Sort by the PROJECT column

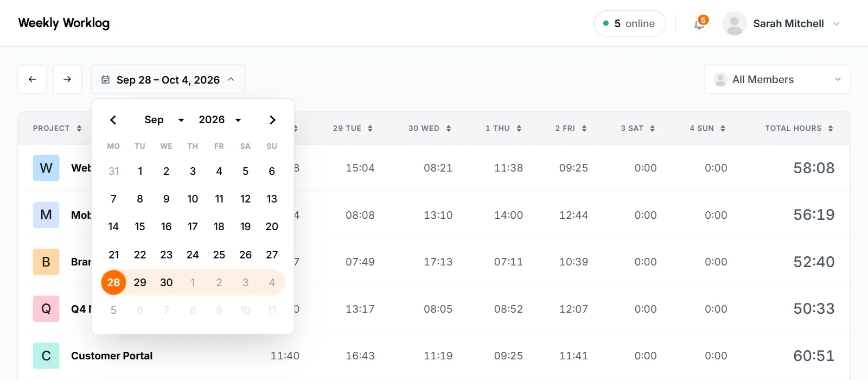point(57,129)
